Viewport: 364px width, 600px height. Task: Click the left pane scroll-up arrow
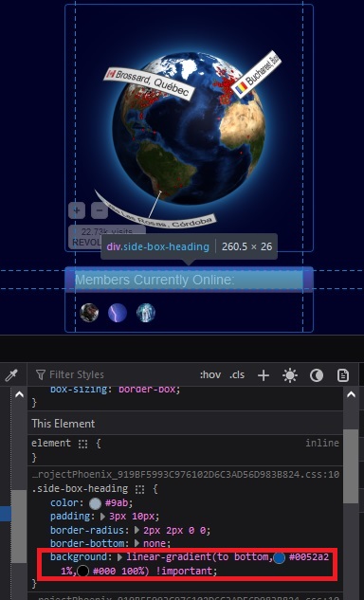[20, 394]
